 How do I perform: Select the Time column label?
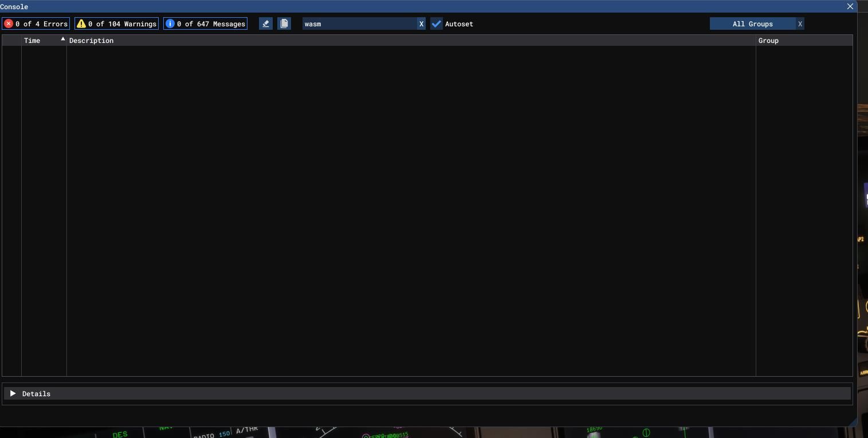(32, 41)
